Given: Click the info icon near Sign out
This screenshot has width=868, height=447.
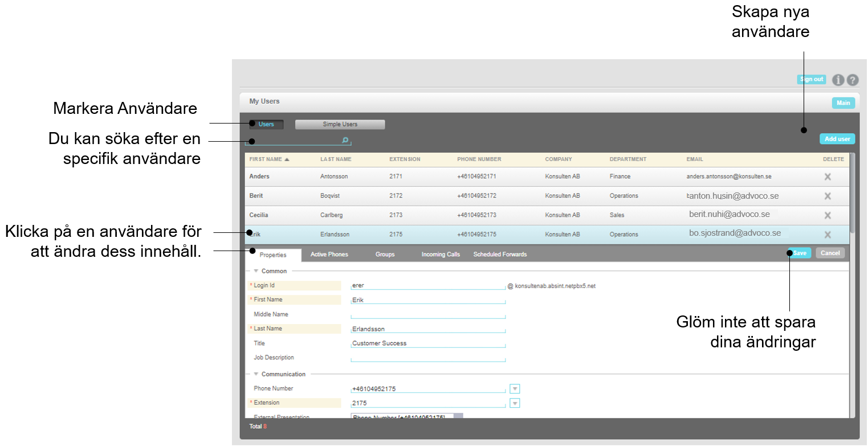Looking at the screenshot, I should point(838,80).
